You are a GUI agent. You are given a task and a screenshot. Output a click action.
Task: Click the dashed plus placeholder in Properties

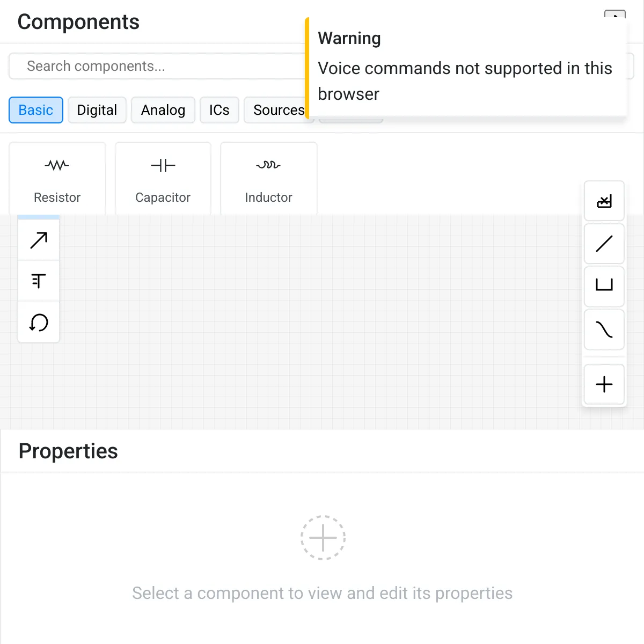tap(323, 538)
